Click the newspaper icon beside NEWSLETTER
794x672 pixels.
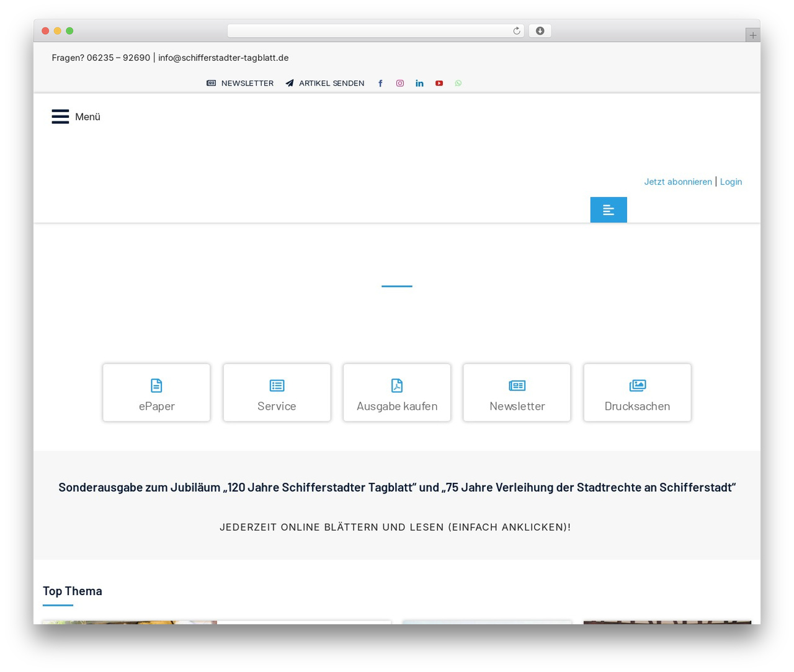click(x=212, y=83)
